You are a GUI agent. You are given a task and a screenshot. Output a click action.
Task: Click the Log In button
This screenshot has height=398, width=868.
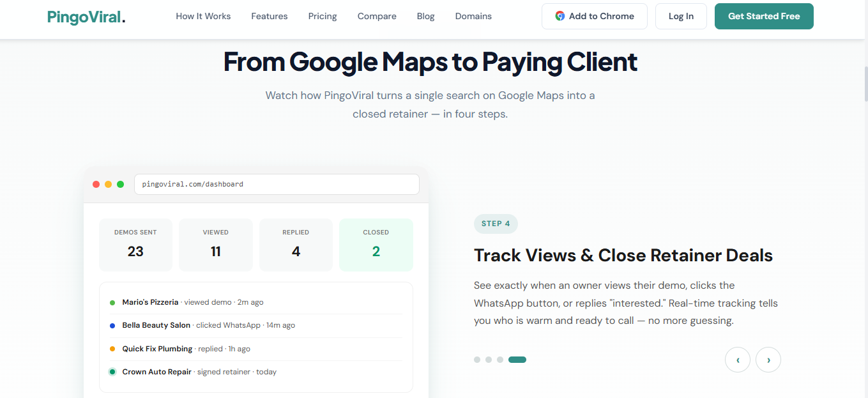(x=681, y=17)
